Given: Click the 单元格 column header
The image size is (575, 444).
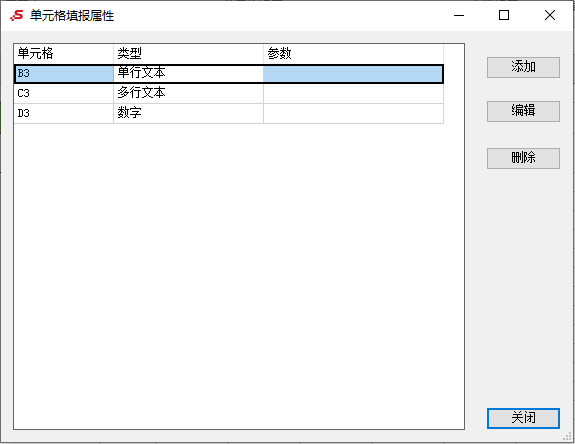Looking at the screenshot, I should [x=64, y=54].
